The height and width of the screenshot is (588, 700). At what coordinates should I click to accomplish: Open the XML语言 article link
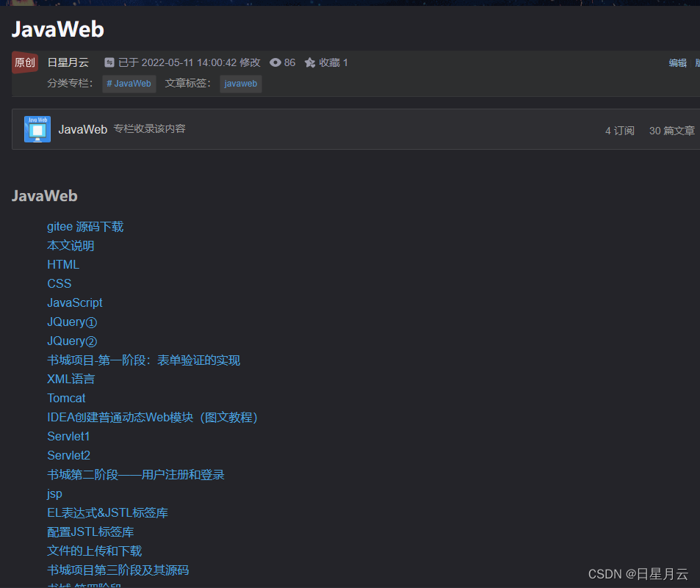point(71,380)
